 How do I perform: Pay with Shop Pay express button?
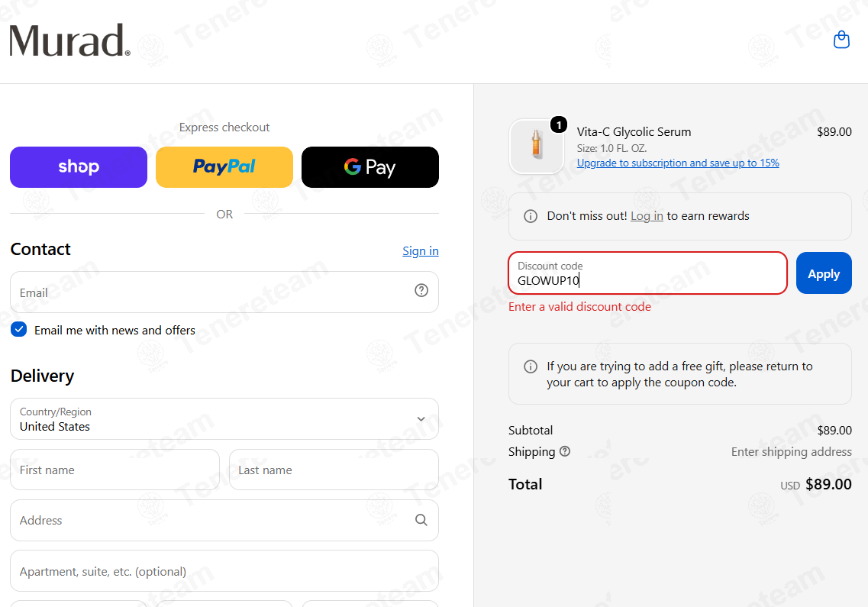coord(79,167)
